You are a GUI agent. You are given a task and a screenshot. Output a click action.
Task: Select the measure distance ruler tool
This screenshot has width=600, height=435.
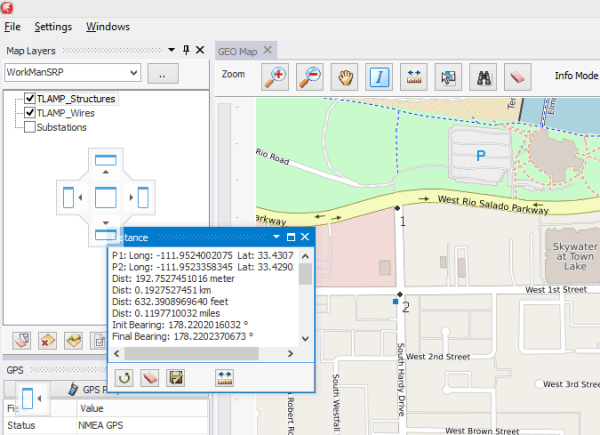coord(414,75)
